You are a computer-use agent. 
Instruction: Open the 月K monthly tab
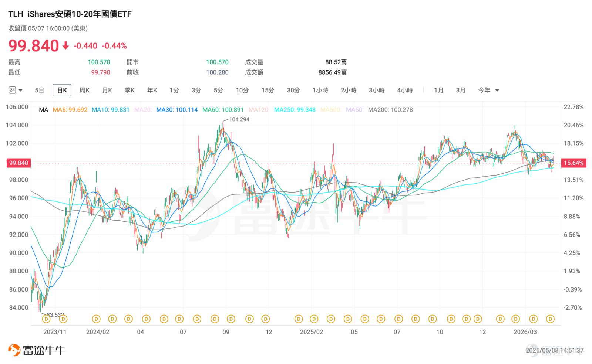(107, 90)
